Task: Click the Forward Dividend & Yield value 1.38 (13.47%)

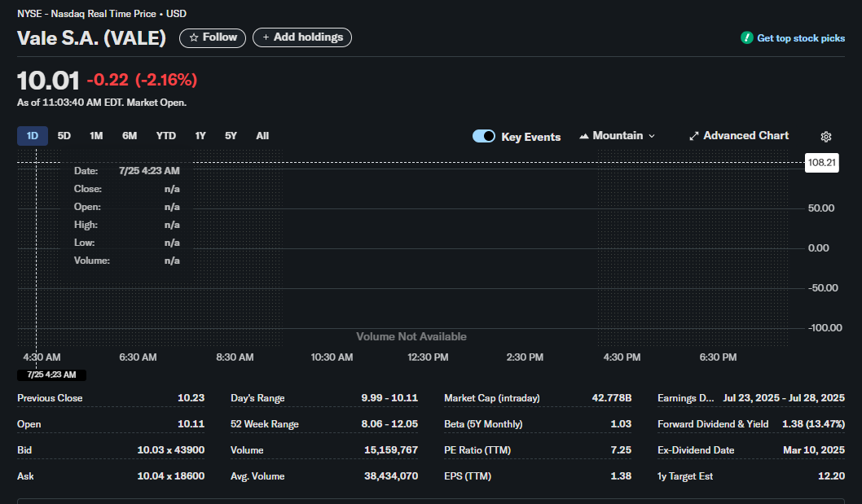Action: (x=813, y=423)
